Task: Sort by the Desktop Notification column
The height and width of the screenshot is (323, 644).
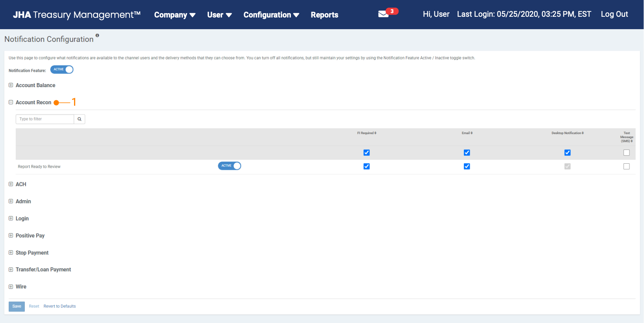Action: [567, 133]
